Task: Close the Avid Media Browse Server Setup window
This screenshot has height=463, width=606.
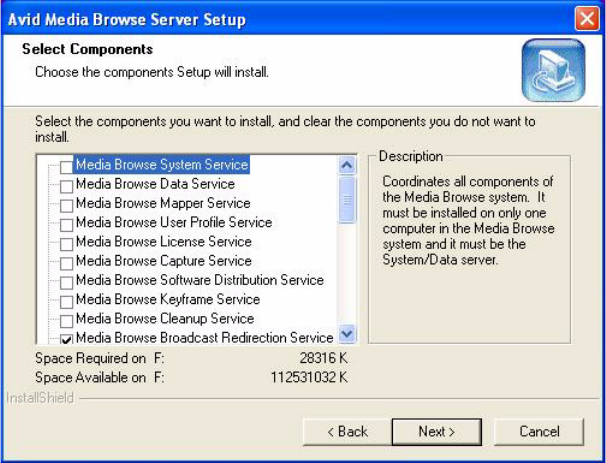Action: [x=587, y=18]
